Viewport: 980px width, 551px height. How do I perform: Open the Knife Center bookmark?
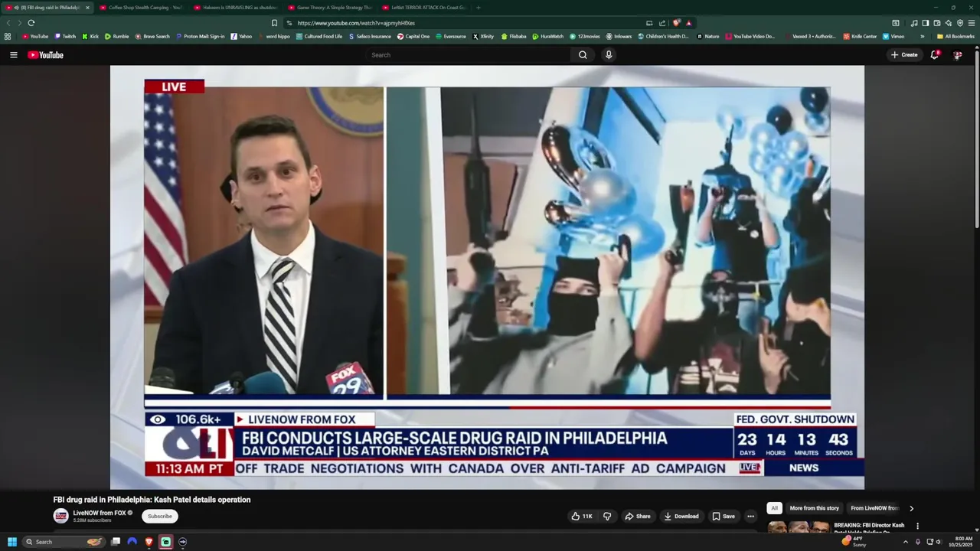click(x=860, y=36)
